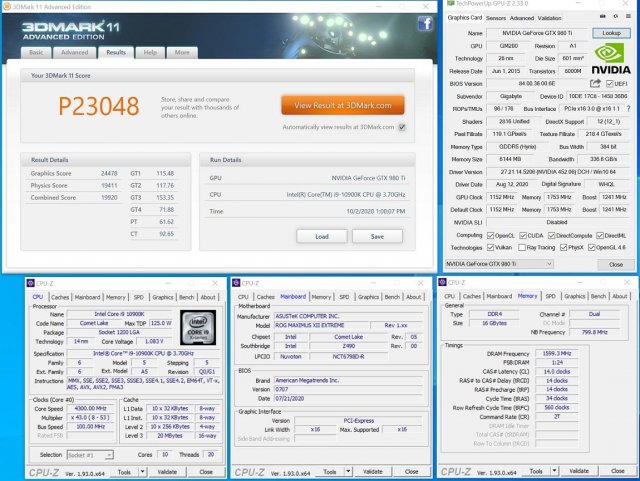Screen dimensions: 640x481
Task: Enable the Ray Tracing checkbox
Action: [522, 247]
